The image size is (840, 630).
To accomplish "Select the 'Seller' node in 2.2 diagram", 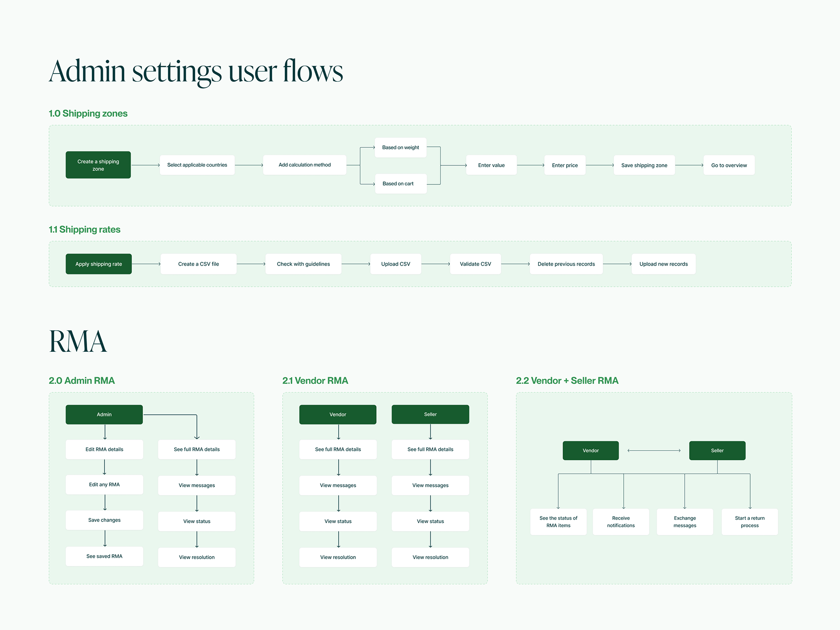I will tap(717, 450).
